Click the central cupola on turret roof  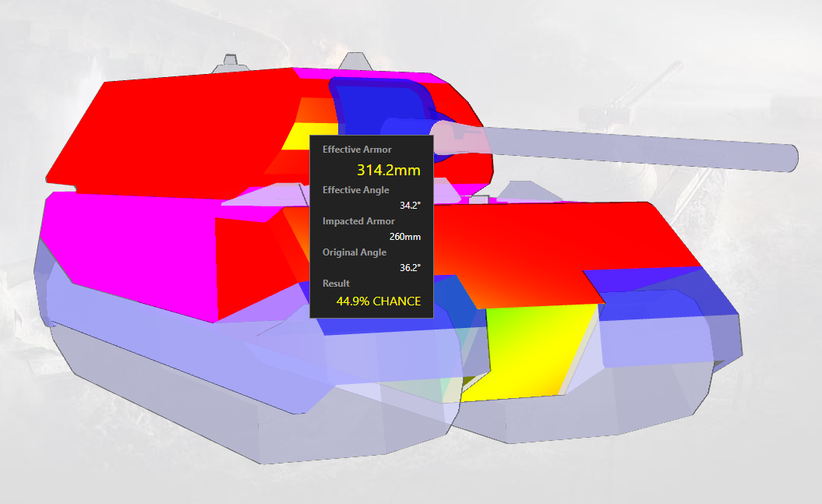[x=355, y=62]
